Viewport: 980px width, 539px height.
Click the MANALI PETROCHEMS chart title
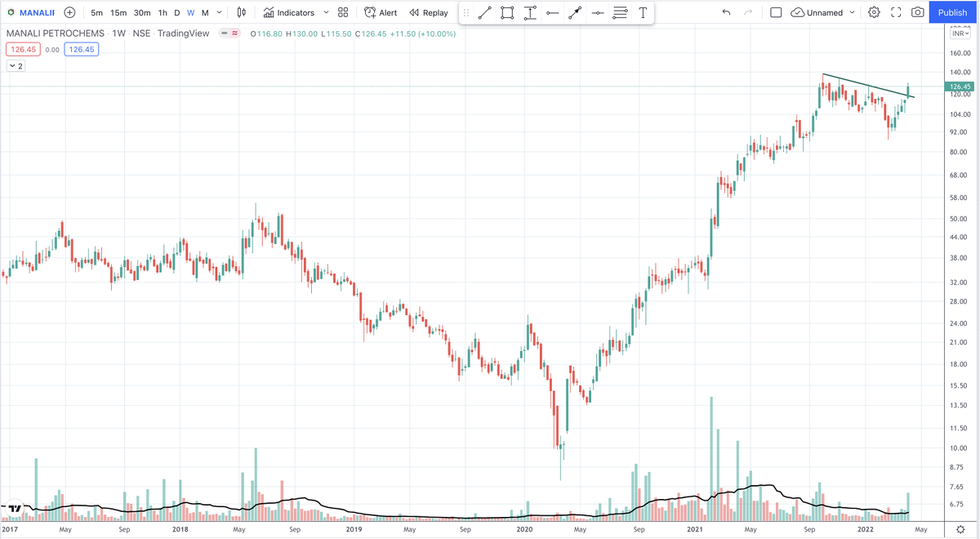(55, 33)
